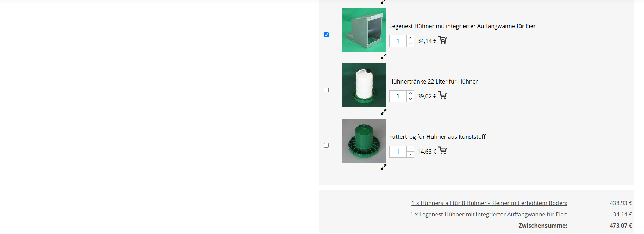Open Hühnerstall für 8 Hühner link
Screen dimensions: 644x234
point(489,203)
